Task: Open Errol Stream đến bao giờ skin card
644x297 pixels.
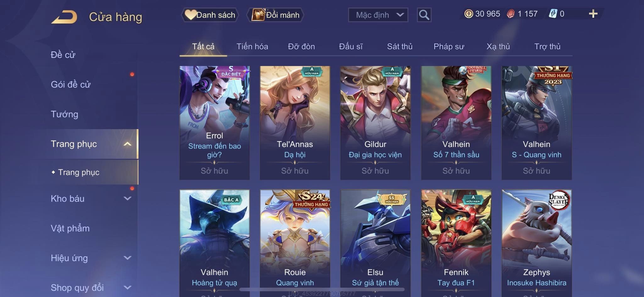Action: (214, 122)
